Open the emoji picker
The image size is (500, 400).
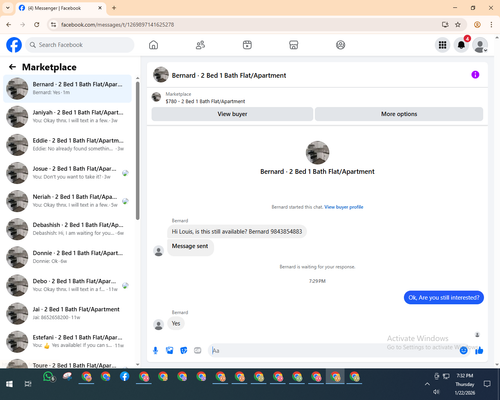463,350
